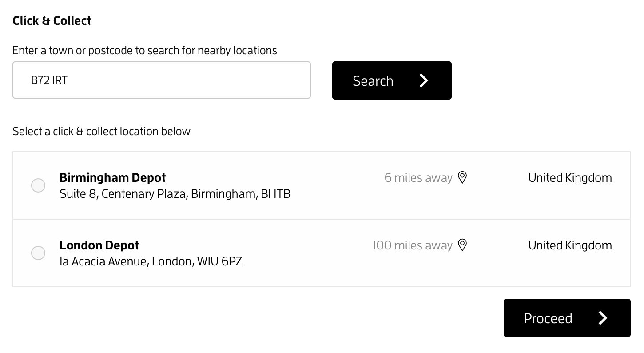Click United Kingdom next to Birmingham Depot
Screen dimensions: 644x353
point(570,177)
